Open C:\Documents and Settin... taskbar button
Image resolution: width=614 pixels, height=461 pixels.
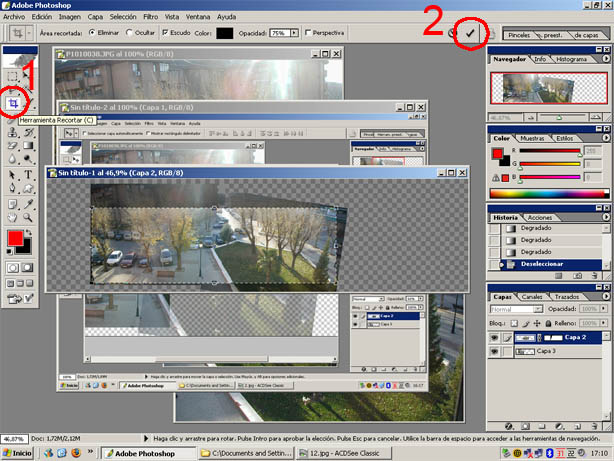point(246,453)
